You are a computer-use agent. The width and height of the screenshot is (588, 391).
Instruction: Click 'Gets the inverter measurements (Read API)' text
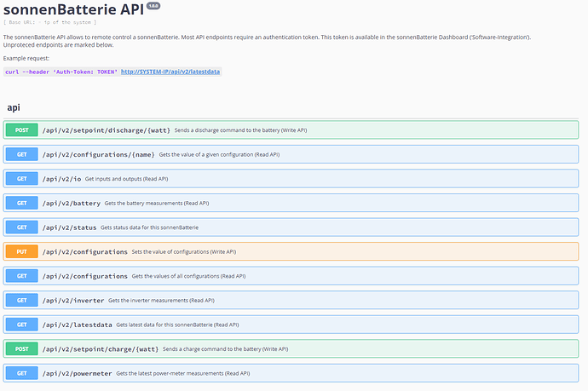pyautogui.click(x=161, y=301)
